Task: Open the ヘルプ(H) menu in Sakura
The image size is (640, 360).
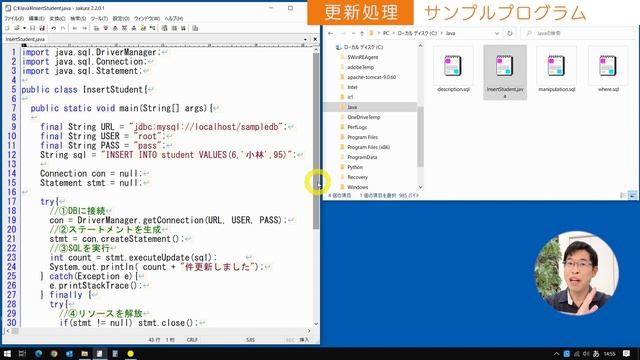Action: pyautogui.click(x=174, y=18)
